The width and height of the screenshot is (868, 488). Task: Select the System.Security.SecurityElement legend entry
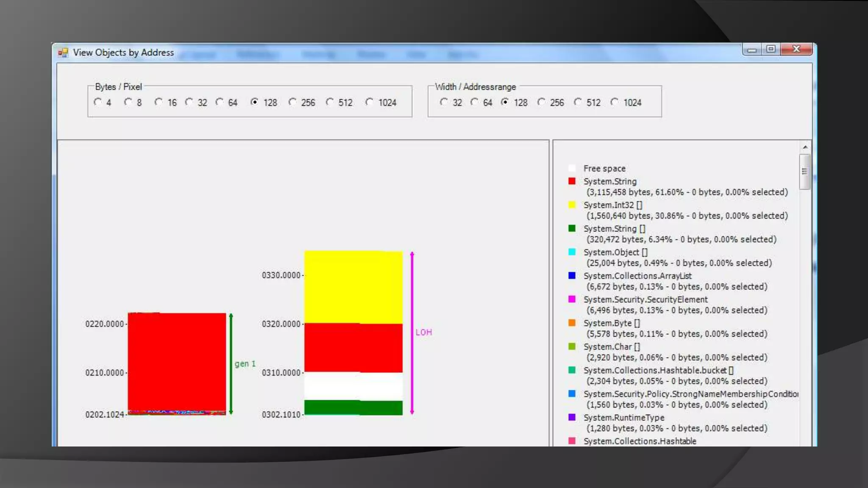(645, 299)
